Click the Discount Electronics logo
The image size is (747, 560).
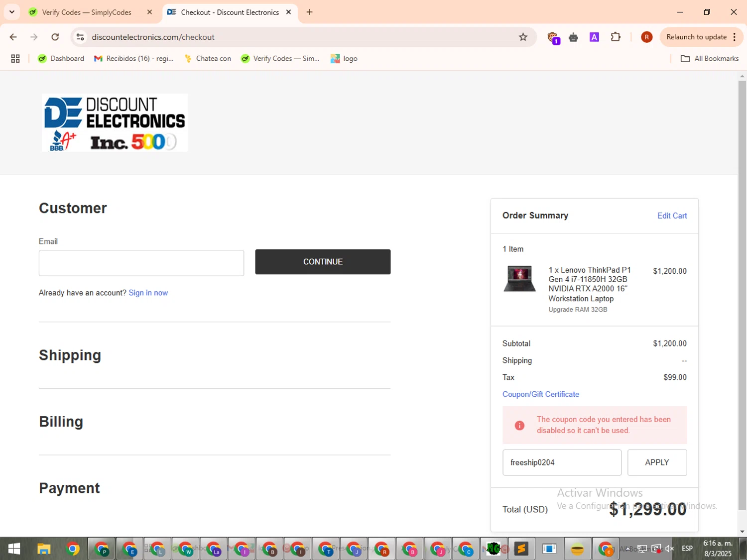pyautogui.click(x=115, y=122)
